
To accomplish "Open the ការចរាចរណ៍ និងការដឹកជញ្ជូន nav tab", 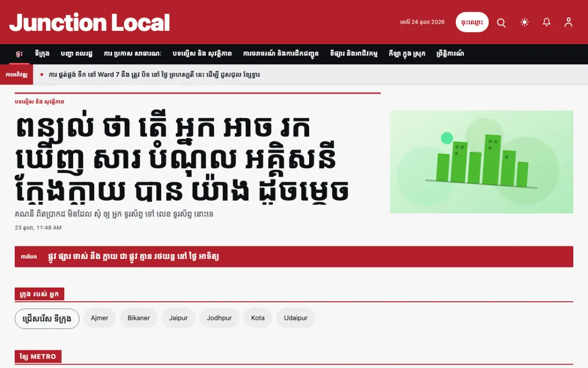I will click(281, 53).
